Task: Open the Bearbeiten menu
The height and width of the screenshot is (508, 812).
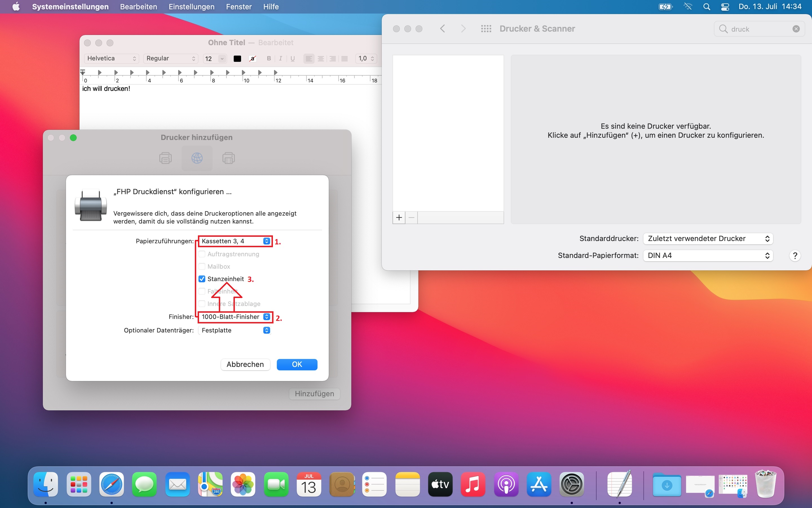Action: (139, 7)
